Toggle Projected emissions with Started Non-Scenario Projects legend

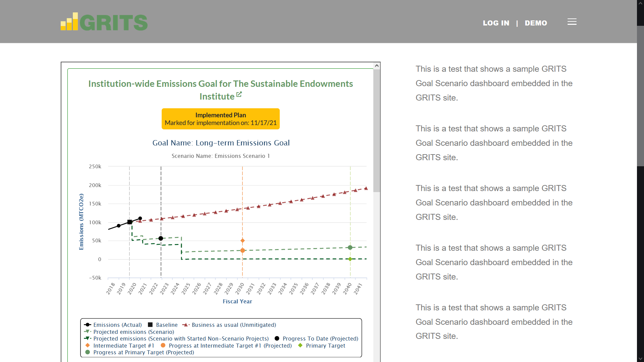[x=176, y=339]
